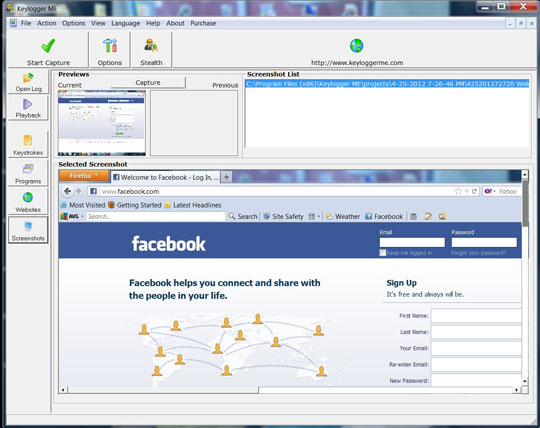Click the Open Log sidebar icon
Screen dimensions: 540x428
[x=28, y=82]
